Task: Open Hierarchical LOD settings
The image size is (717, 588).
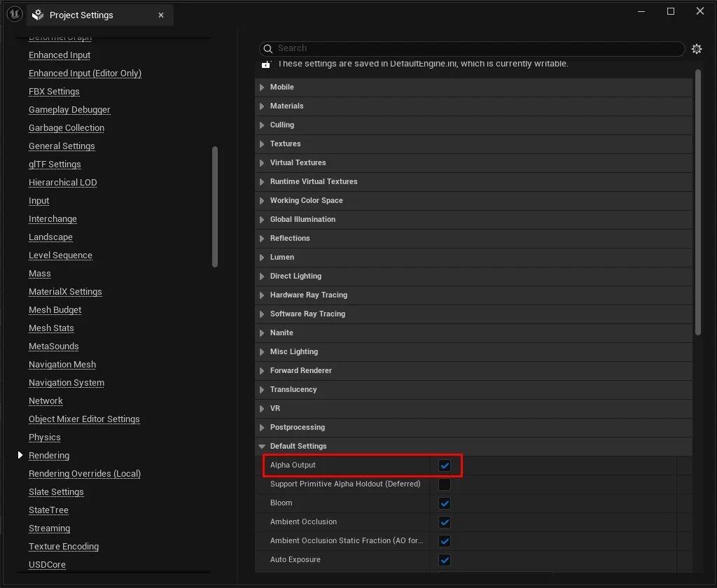Action: coord(62,183)
